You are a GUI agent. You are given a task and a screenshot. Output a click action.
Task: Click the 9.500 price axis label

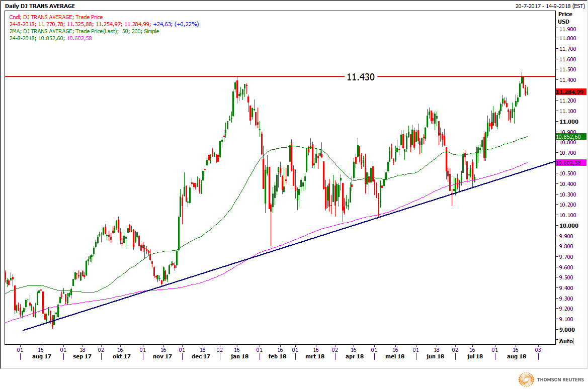pyautogui.click(x=566, y=277)
